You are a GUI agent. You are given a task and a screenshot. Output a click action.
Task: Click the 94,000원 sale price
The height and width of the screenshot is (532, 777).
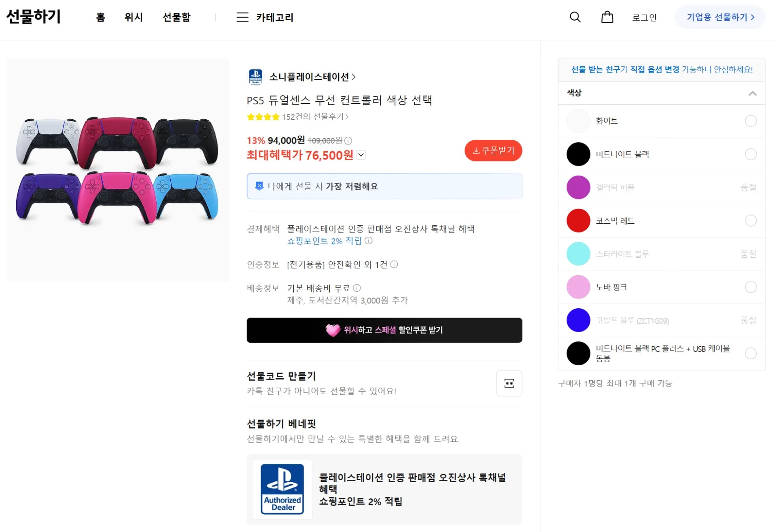tap(286, 140)
